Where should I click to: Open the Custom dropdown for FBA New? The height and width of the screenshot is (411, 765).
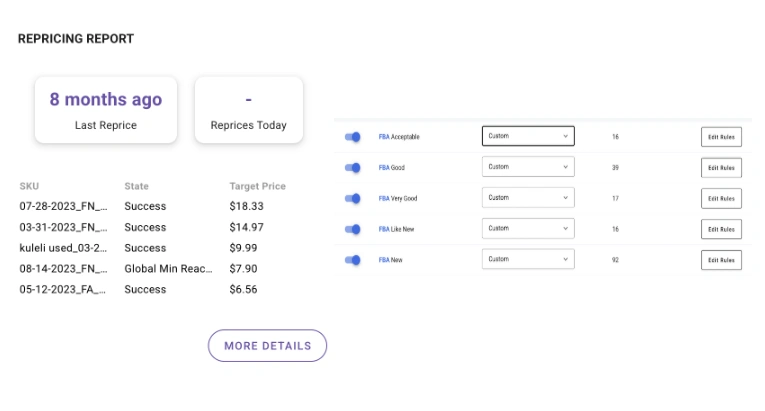click(528, 259)
